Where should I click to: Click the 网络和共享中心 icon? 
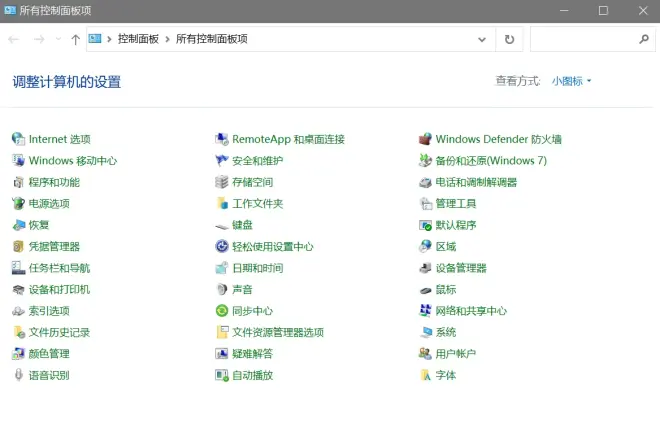[x=425, y=311]
